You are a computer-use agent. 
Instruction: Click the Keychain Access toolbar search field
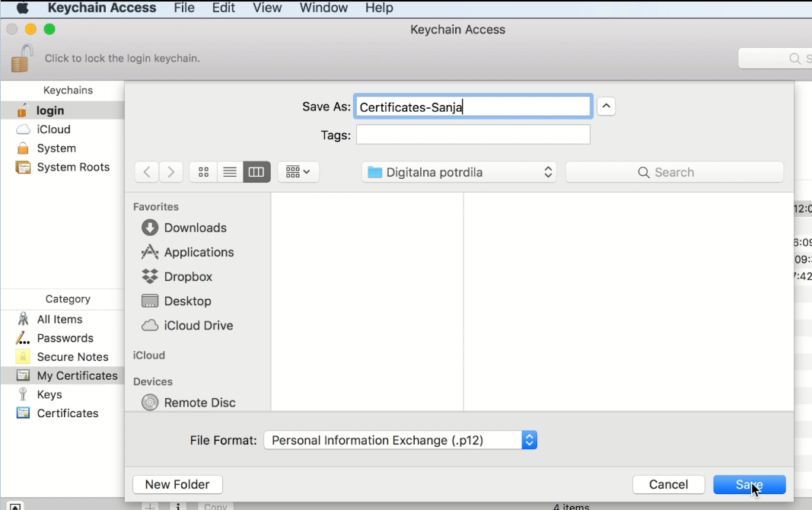(775, 59)
